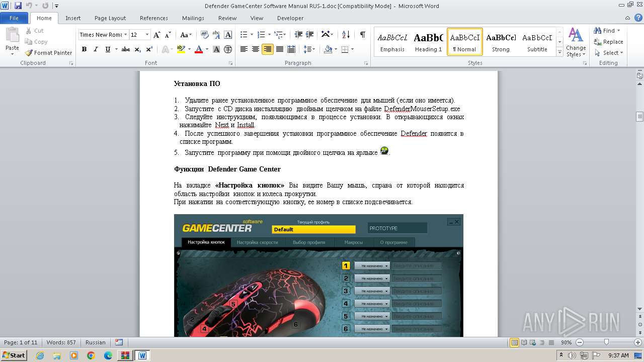This screenshot has height=362, width=644.
Task: Apply the Strong style
Action: [x=501, y=42]
